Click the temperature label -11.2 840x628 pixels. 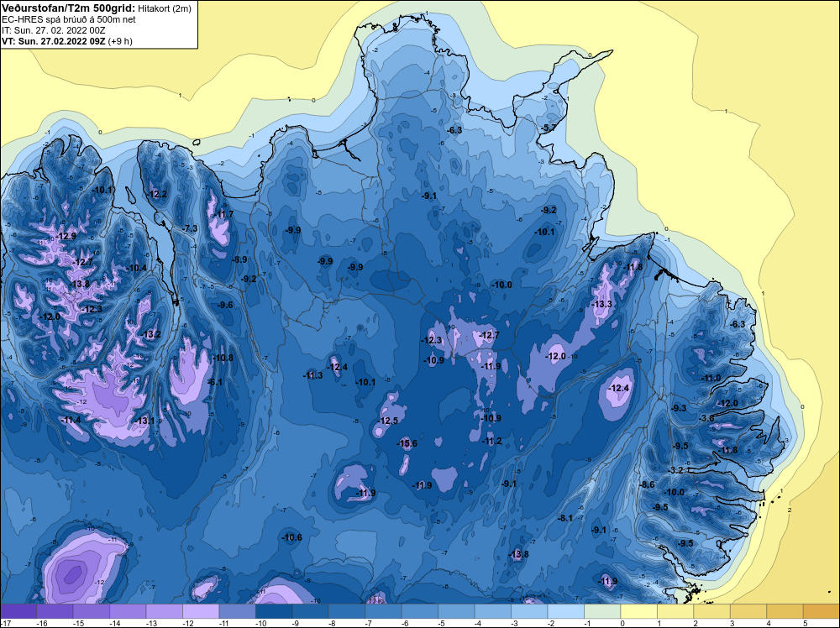click(491, 441)
